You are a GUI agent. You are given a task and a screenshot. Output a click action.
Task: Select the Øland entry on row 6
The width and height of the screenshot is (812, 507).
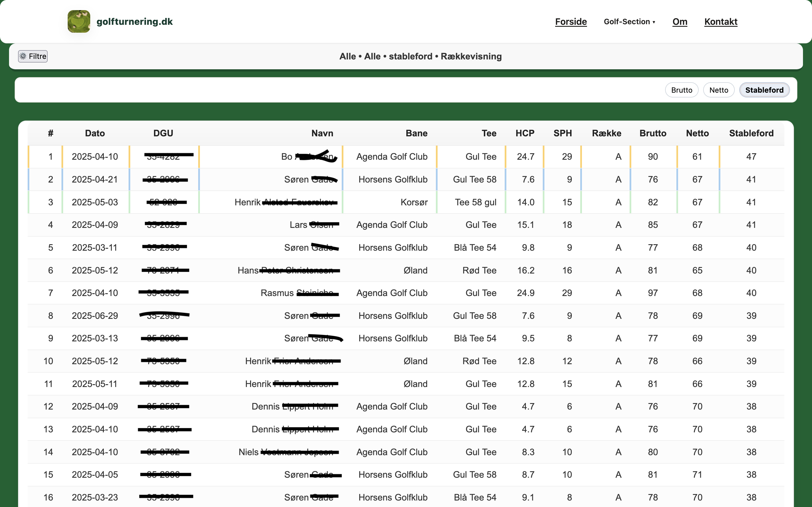click(x=416, y=270)
